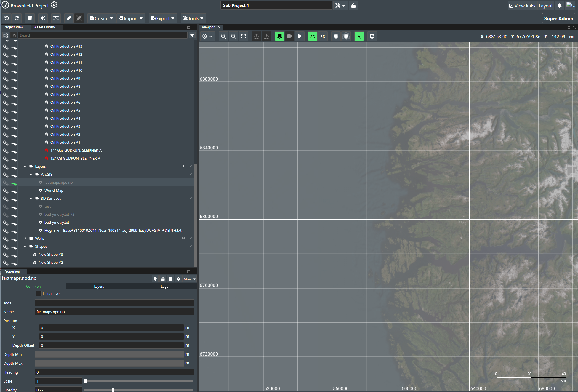Select Oil Production #7 tree item

(x=65, y=94)
